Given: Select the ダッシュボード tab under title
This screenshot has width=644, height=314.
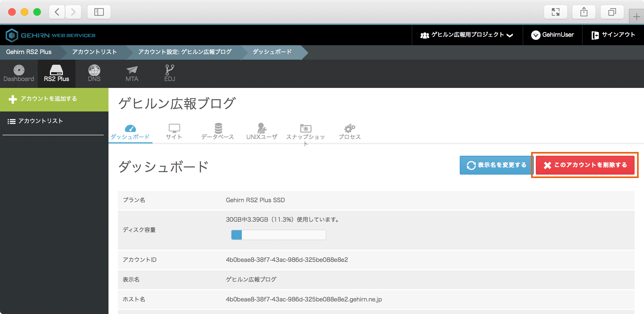Looking at the screenshot, I should (x=130, y=132).
